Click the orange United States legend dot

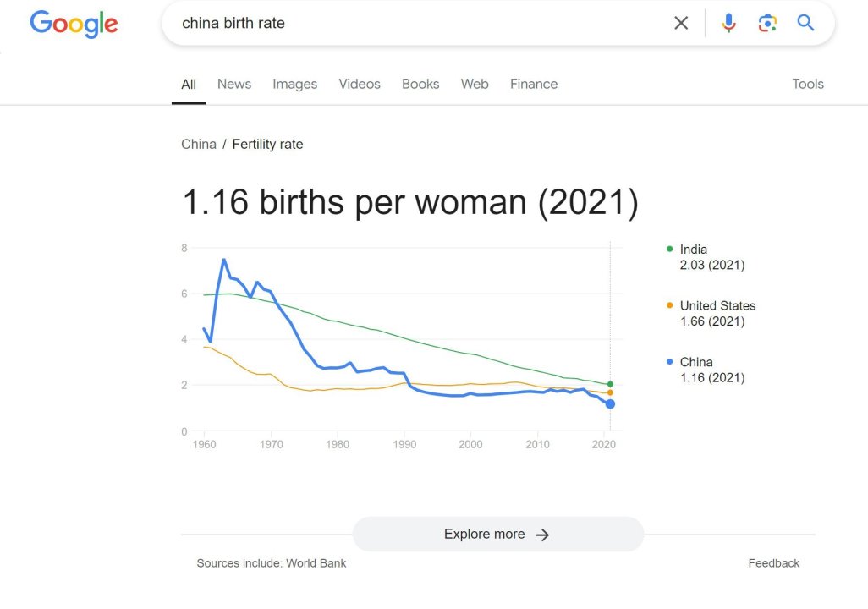coord(670,305)
